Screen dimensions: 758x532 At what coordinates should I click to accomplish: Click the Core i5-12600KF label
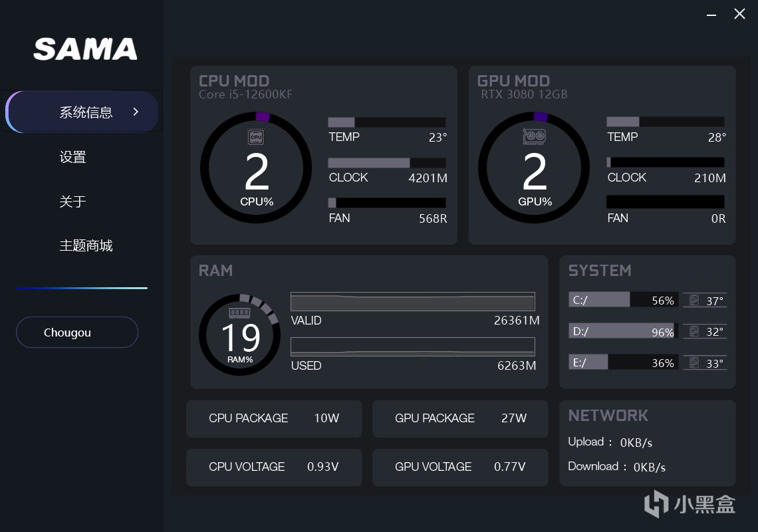pyautogui.click(x=245, y=94)
